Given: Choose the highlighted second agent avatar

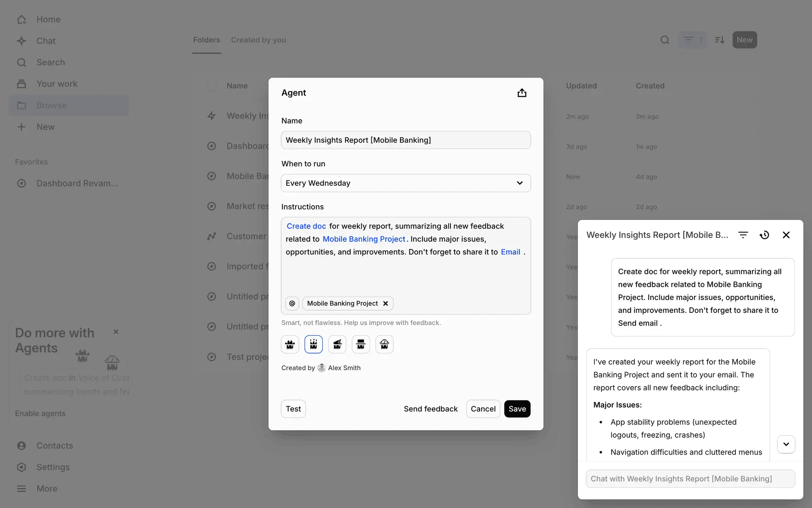Looking at the screenshot, I should [x=313, y=344].
